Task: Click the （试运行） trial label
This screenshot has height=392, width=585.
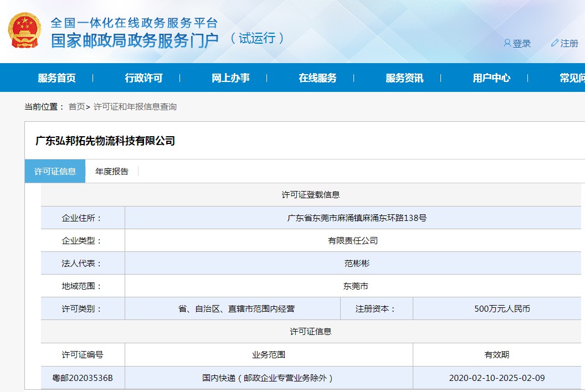Action: tap(258, 38)
